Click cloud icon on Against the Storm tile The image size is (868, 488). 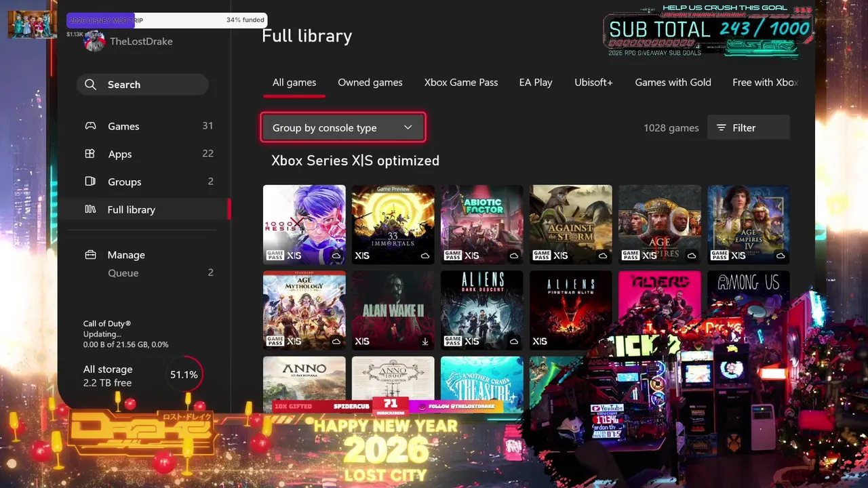[603, 256]
